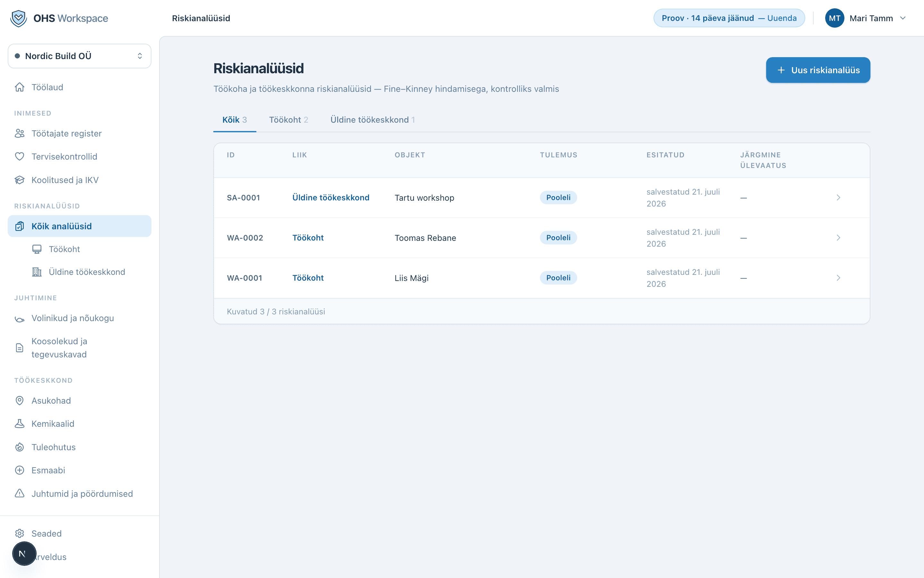
Task: Click the Pooleli badge for Tartu workshop
Action: pos(558,197)
